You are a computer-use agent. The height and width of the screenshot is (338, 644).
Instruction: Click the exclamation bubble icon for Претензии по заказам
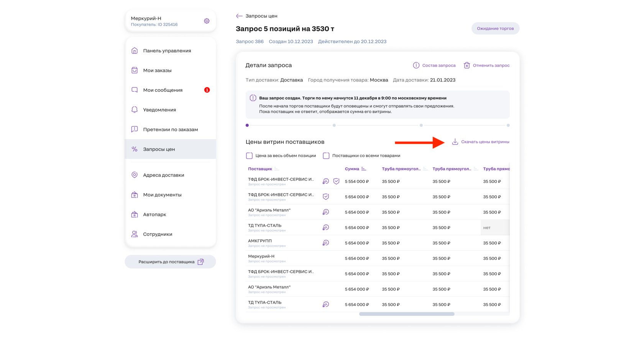135,129
